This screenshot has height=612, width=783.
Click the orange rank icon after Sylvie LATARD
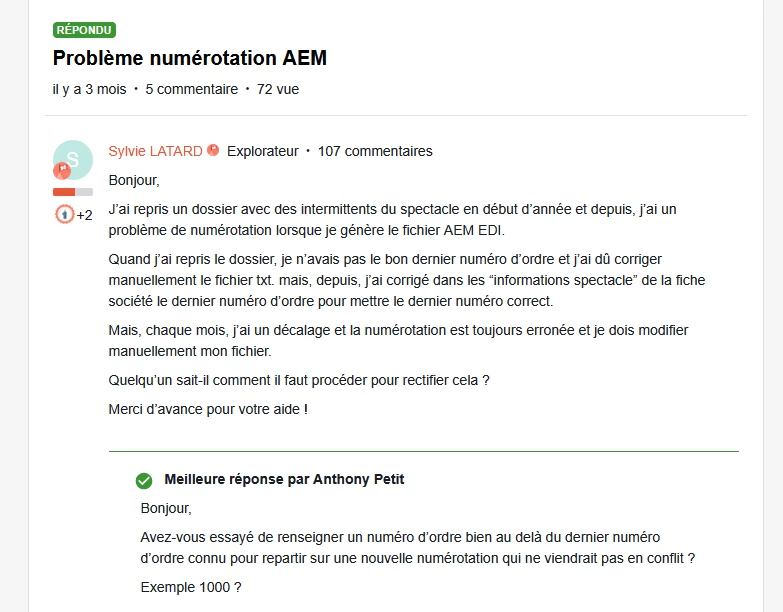pyautogui.click(x=213, y=150)
